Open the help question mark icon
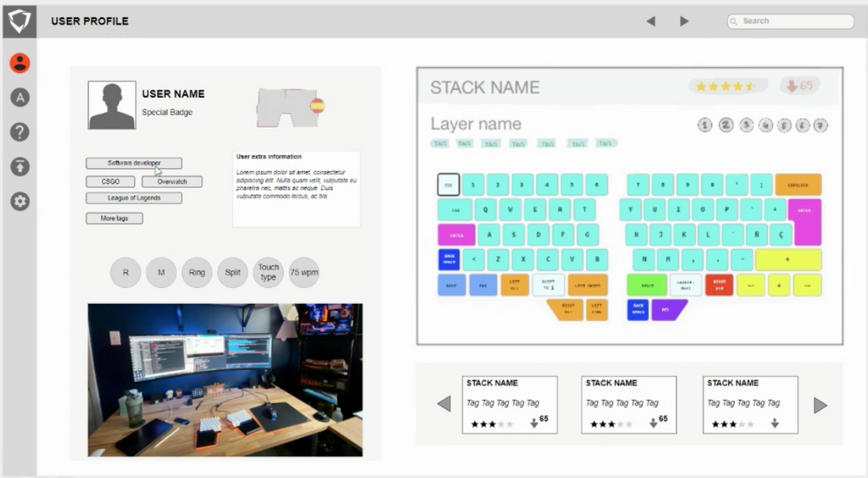868x478 pixels. pos(20,132)
